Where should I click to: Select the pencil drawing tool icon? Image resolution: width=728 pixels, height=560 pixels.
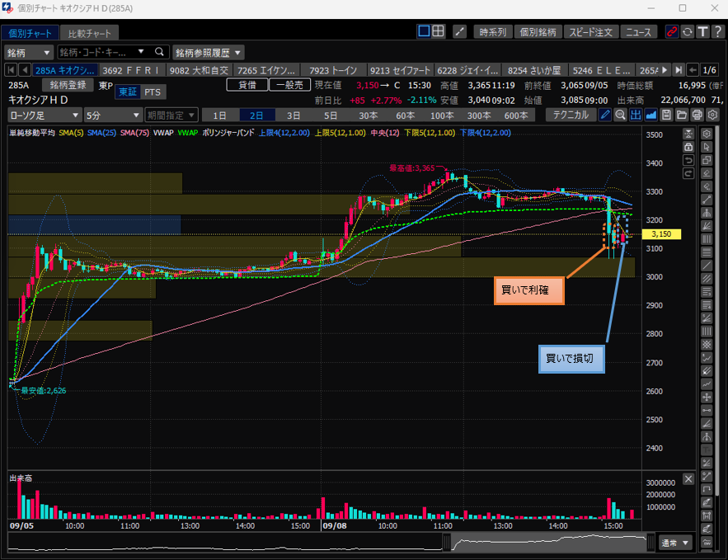point(604,115)
